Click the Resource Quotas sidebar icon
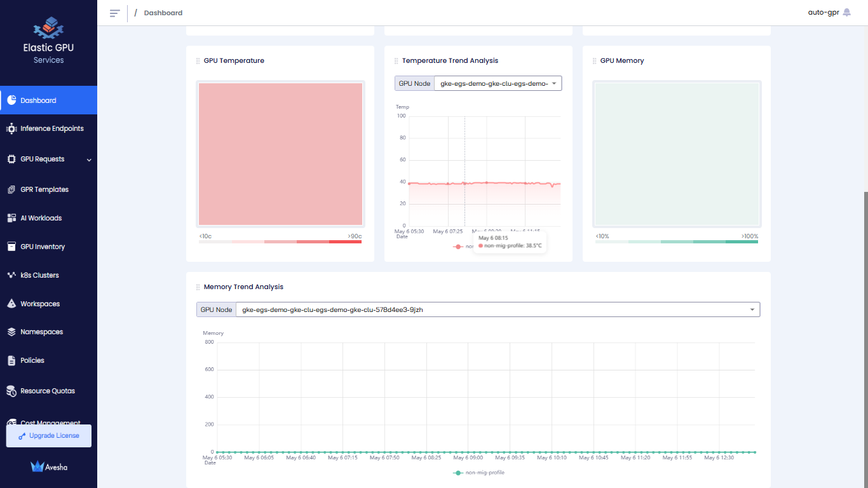The width and height of the screenshot is (868, 488). (x=11, y=391)
